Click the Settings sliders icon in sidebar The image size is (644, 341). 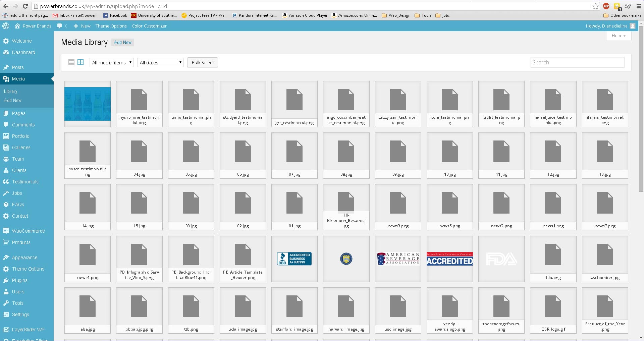click(x=6, y=315)
